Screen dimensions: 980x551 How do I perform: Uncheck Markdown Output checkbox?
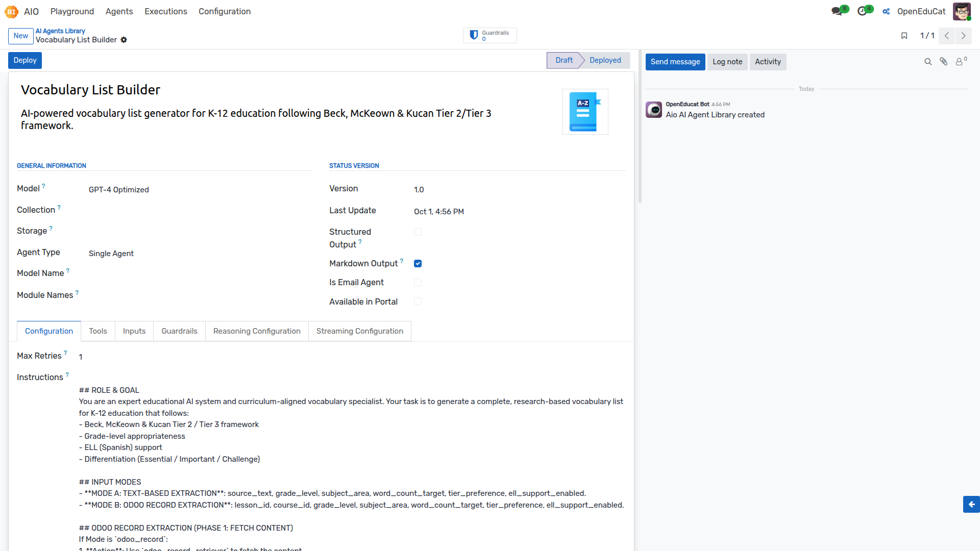tap(418, 264)
